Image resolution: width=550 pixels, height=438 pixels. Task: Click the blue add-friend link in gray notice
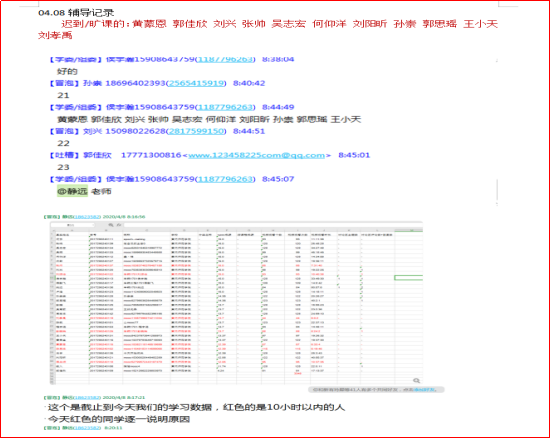point(424,390)
